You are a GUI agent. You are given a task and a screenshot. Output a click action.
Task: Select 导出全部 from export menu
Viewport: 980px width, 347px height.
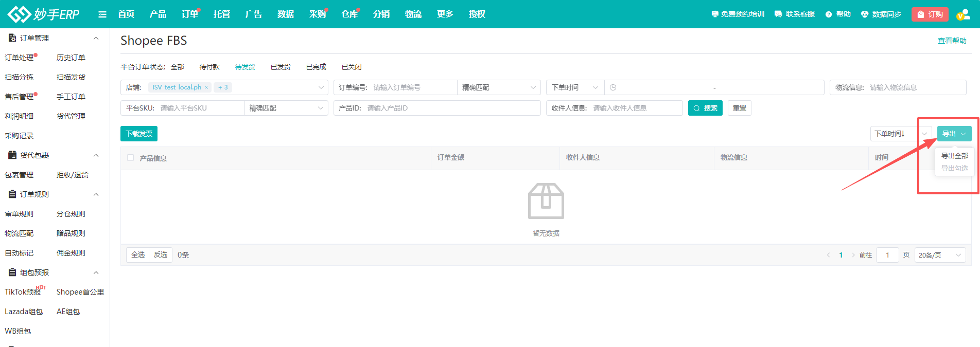pos(955,156)
